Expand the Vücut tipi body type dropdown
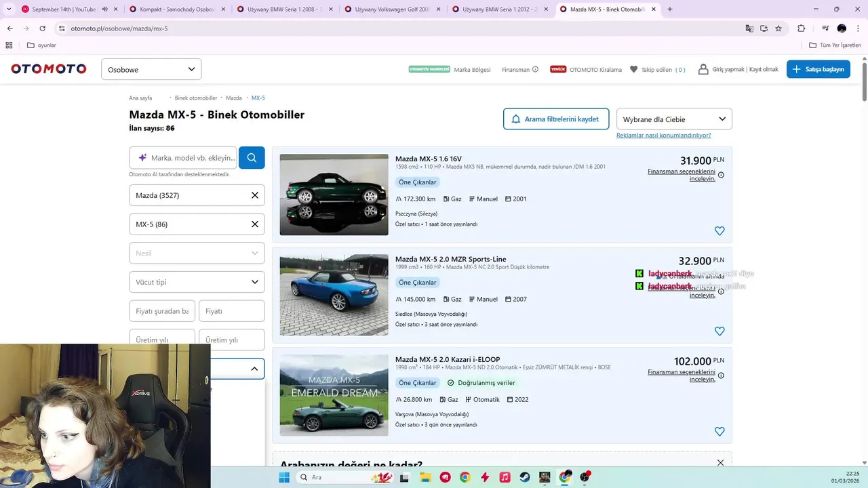 [197, 282]
